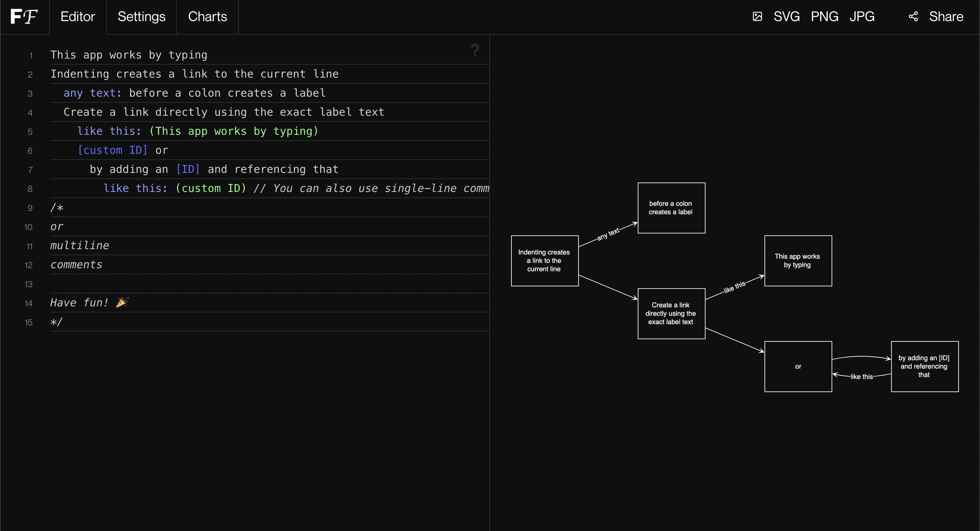The height and width of the screenshot is (531, 980).
Task: Click the 'Create a link directly' node
Action: [671, 313]
